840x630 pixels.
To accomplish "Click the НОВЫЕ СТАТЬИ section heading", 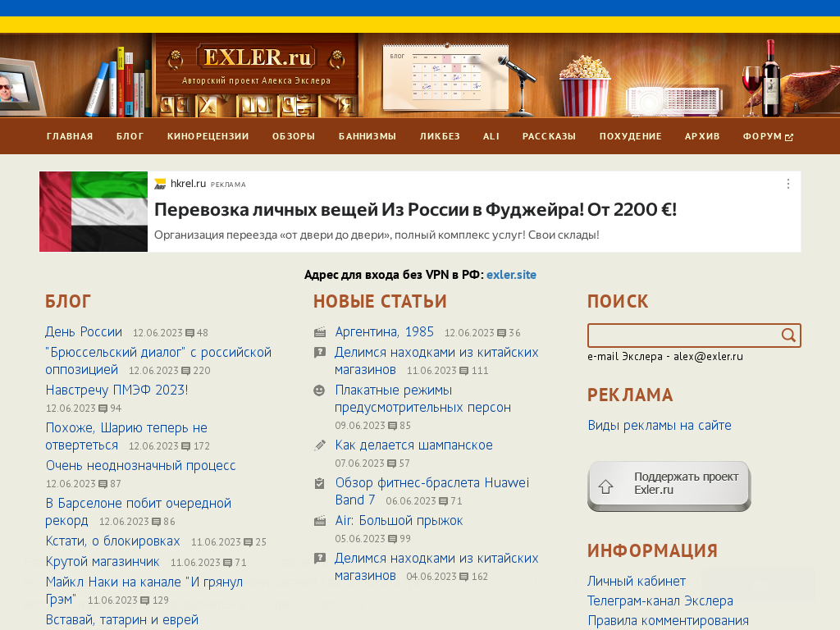I will (380, 301).
